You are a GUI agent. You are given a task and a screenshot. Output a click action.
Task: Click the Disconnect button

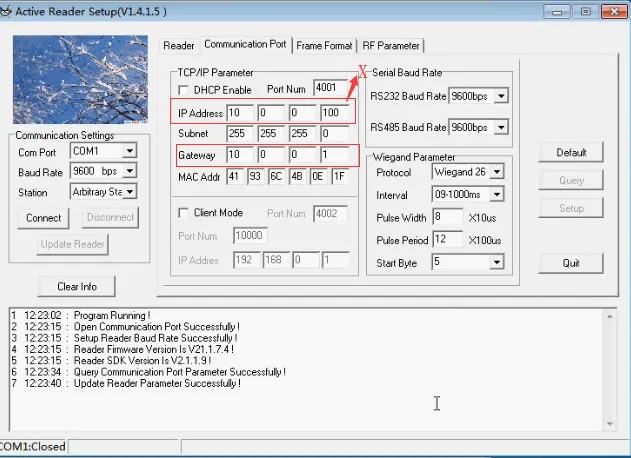pyautogui.click(x=110, y=217)
